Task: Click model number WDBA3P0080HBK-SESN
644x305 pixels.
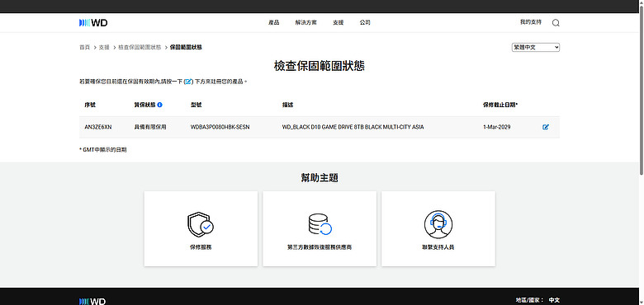Action: (x=220, y=127)
